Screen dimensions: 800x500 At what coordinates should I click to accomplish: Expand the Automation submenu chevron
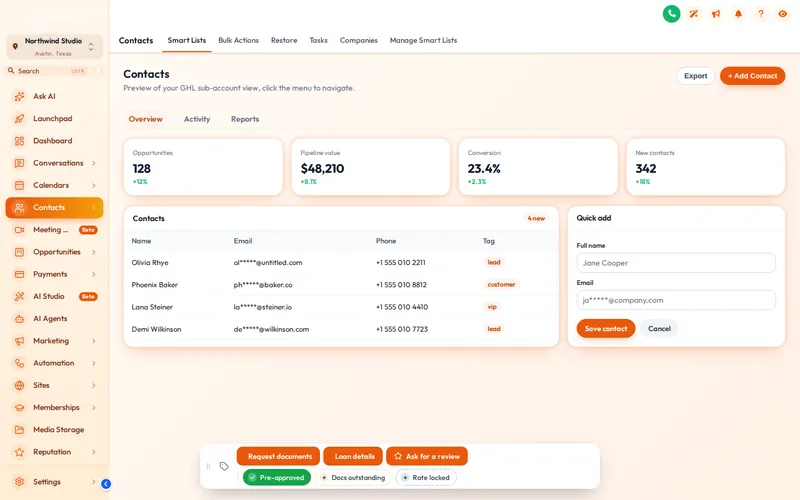click(x=94, y=363)
